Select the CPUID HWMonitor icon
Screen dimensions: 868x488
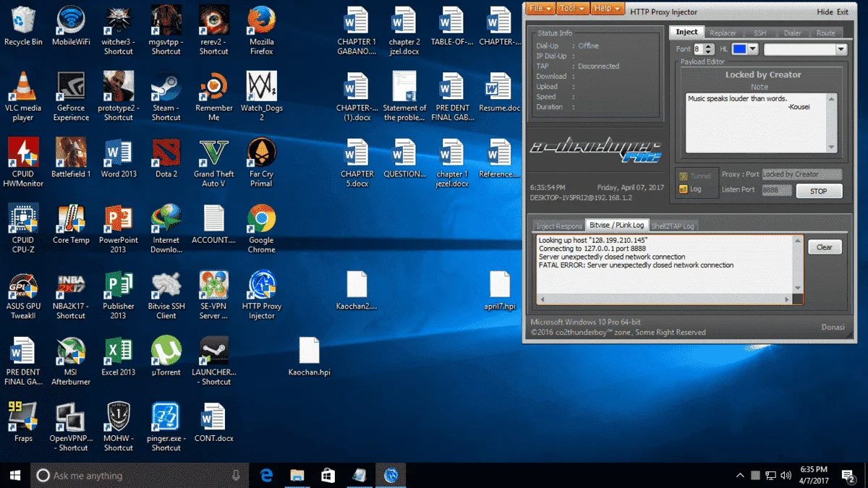click(x=23, y=163)
